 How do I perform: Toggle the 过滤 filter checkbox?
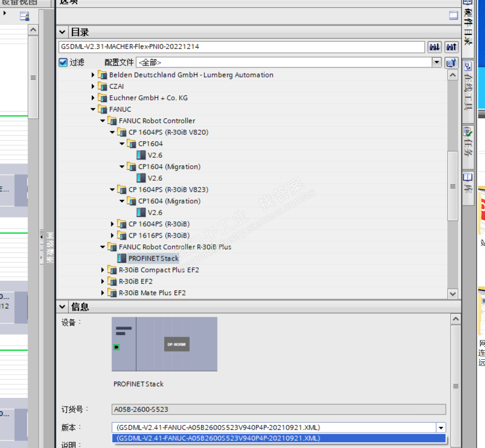click(63, 62)
